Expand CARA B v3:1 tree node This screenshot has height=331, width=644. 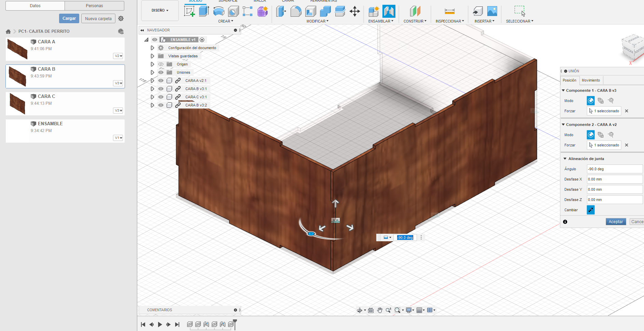point(152,89)
